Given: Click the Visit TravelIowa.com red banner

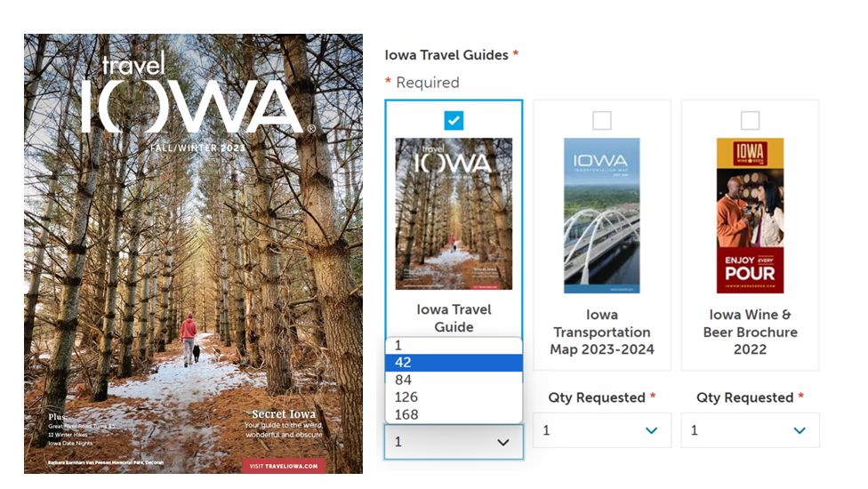Looking at the screenshot, I should point(284,466).
